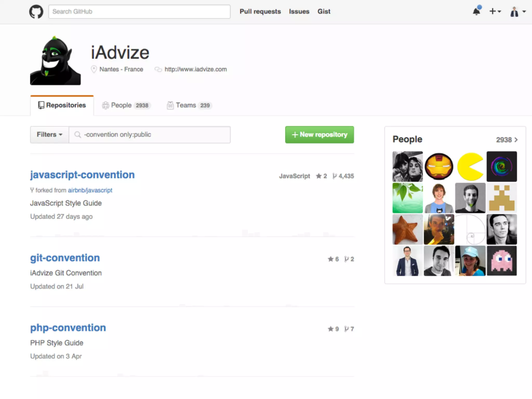The width and height of the screenshot is (532, 399).
Task: Switch to the People tab
Action: point(126,105)
